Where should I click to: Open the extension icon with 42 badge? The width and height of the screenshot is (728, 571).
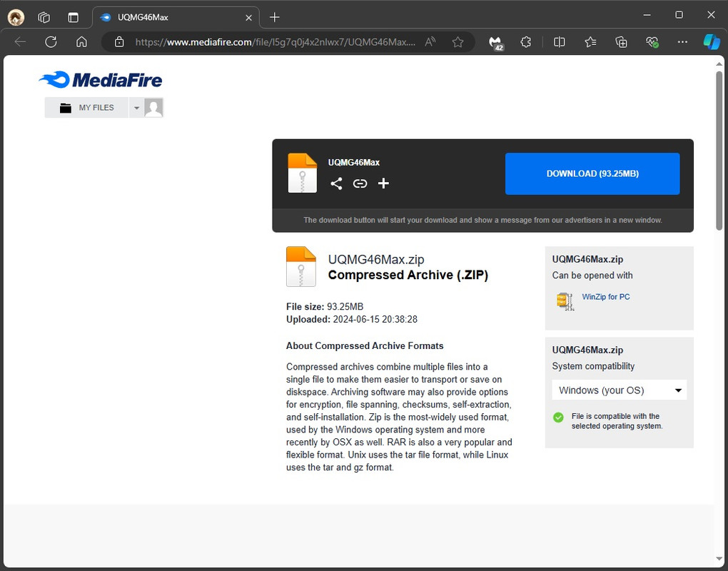[x=496, y=43]
